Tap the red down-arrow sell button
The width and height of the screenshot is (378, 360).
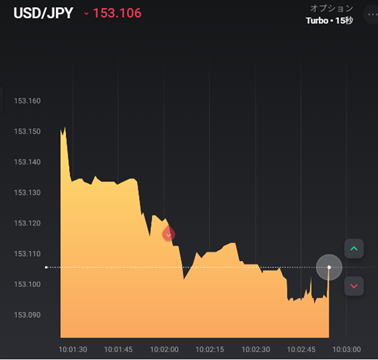pyautogui.click(x=354, y=286)
